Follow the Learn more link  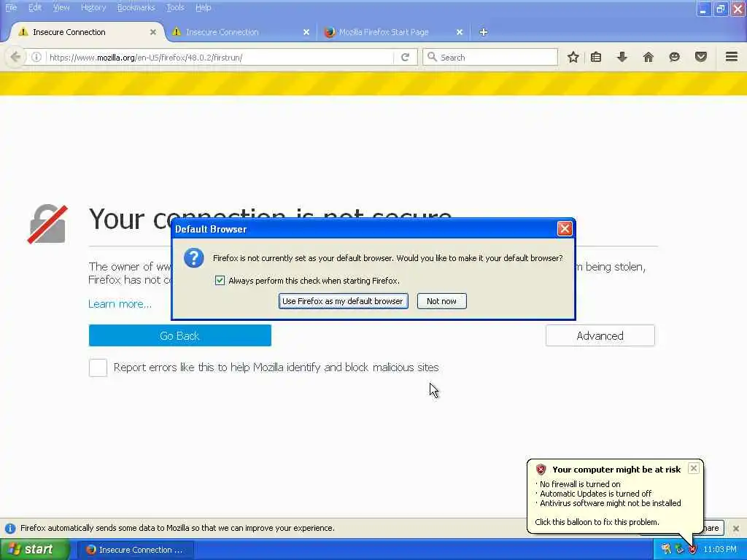[x=120, y=304]
